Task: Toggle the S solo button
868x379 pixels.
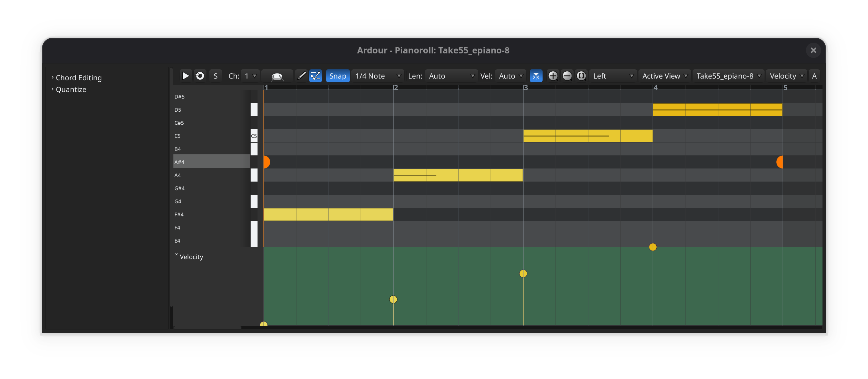Action: point(215,76)
